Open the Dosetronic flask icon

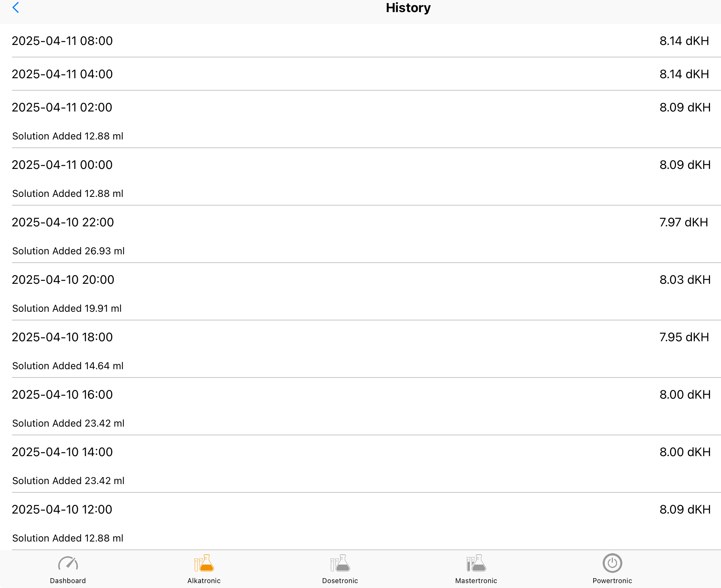[x=340, y=563]
